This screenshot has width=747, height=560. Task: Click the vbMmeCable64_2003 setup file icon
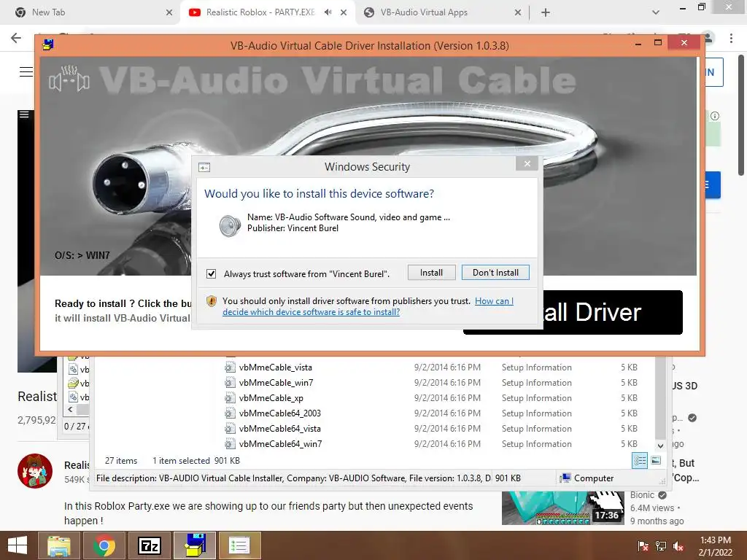click(x=230, y=413)
